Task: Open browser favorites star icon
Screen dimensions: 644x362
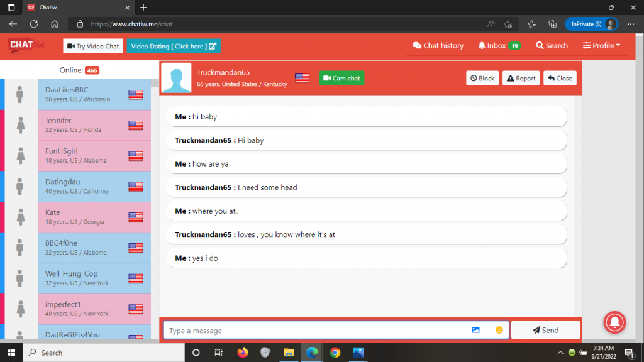Action: (532, 24)
